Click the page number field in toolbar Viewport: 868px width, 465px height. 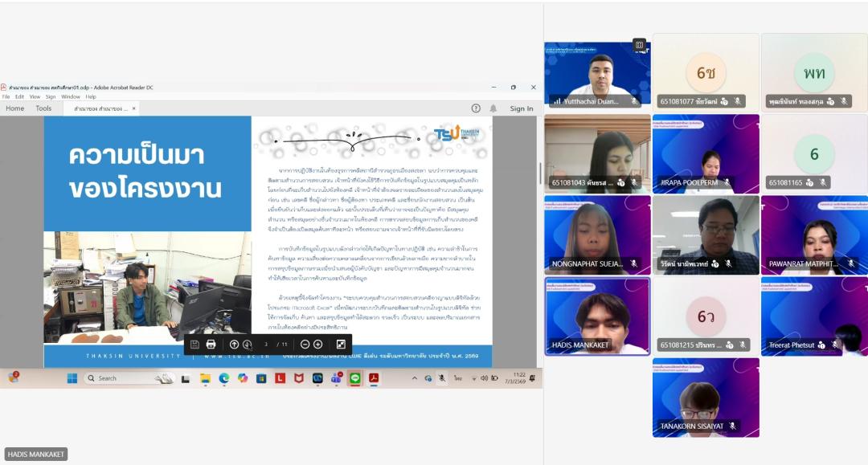(x=266, y=344)
